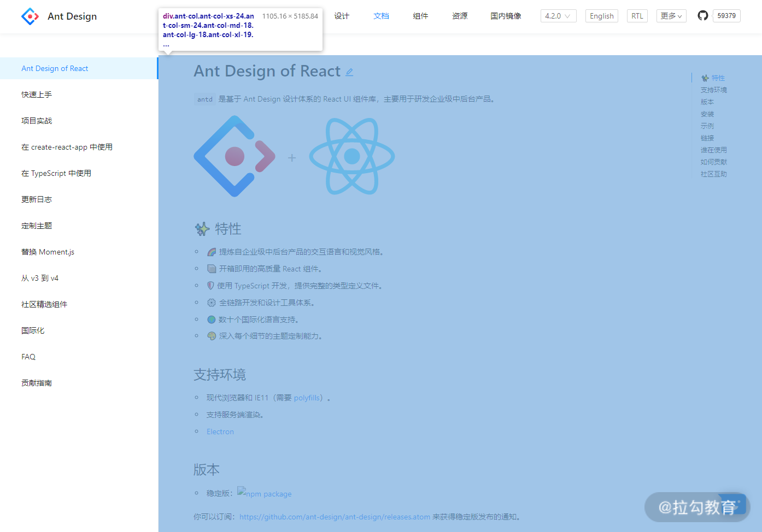This screenshot has width=762, height=532.
Task: Click the antd inline code label
Action: [x=205, y=99]
